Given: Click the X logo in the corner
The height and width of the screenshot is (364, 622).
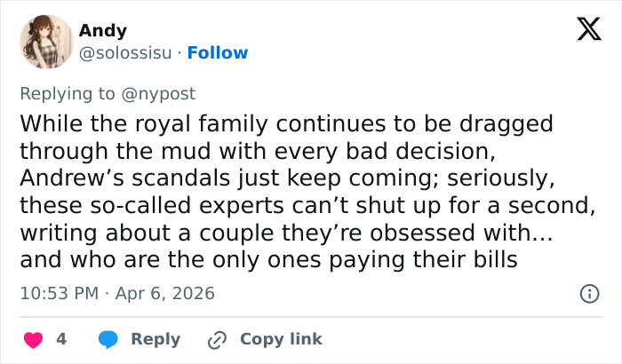Looking at the screenshot, I should pos(583,31).
